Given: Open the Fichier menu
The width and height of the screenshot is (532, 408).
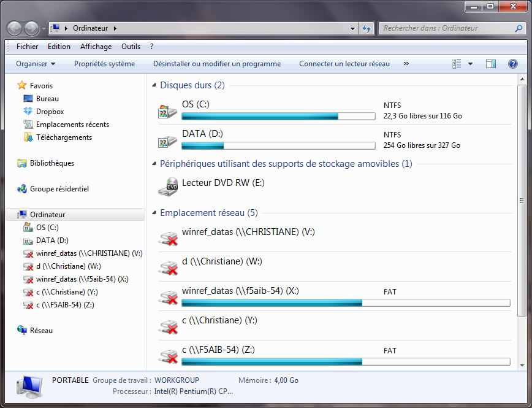Looking at the screenshot, I should (x=27, y=47).
